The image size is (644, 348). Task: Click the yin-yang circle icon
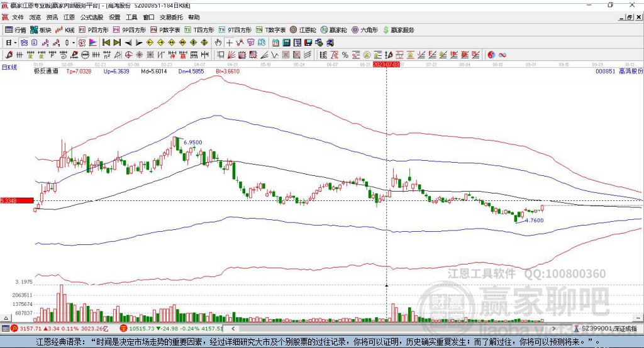(x=491, y=55)
